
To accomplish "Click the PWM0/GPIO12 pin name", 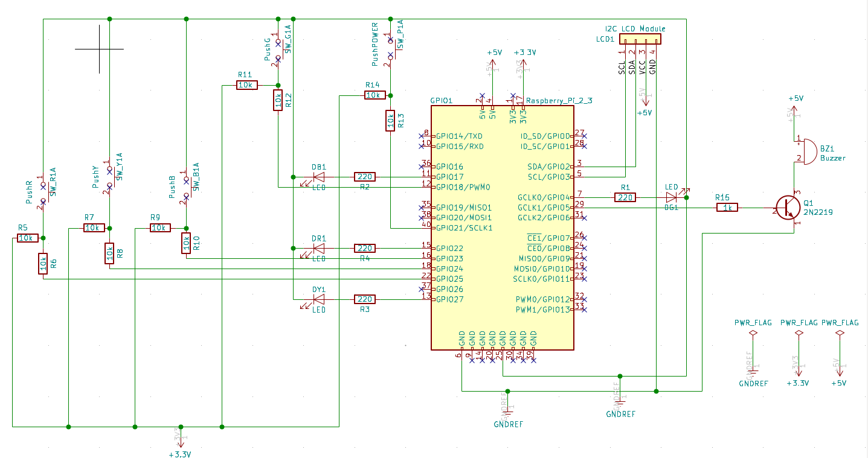I will 543,299.
